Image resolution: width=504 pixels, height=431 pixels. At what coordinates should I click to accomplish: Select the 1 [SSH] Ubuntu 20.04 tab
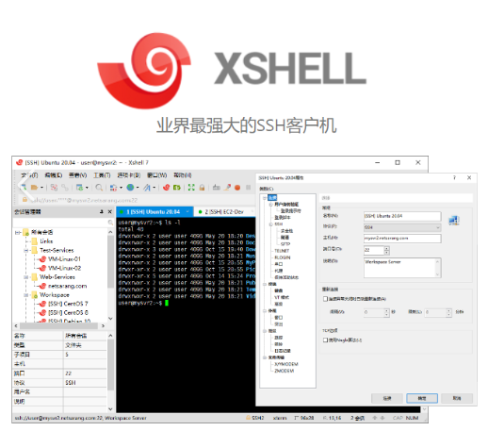[154, 211]
